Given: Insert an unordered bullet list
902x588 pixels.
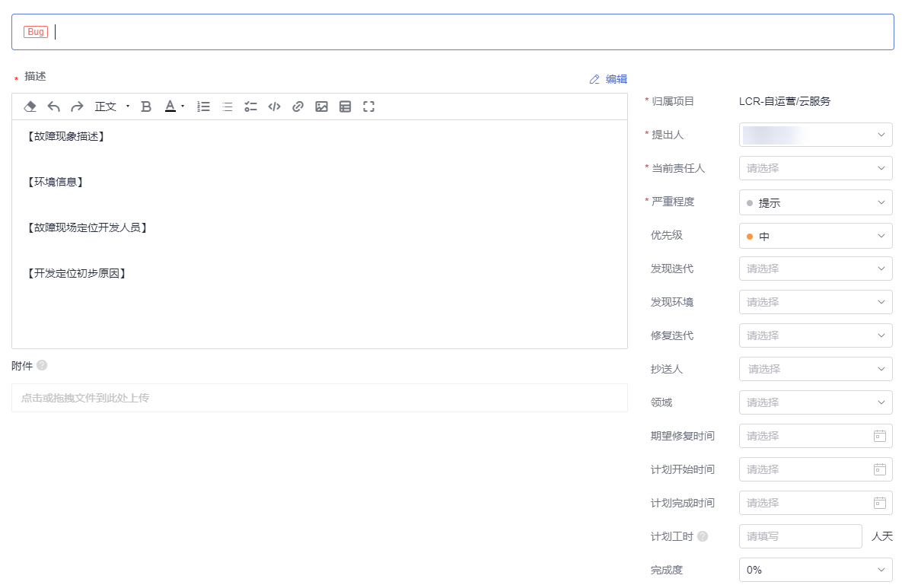Looking at the screenshot, I should coord(227,106).
